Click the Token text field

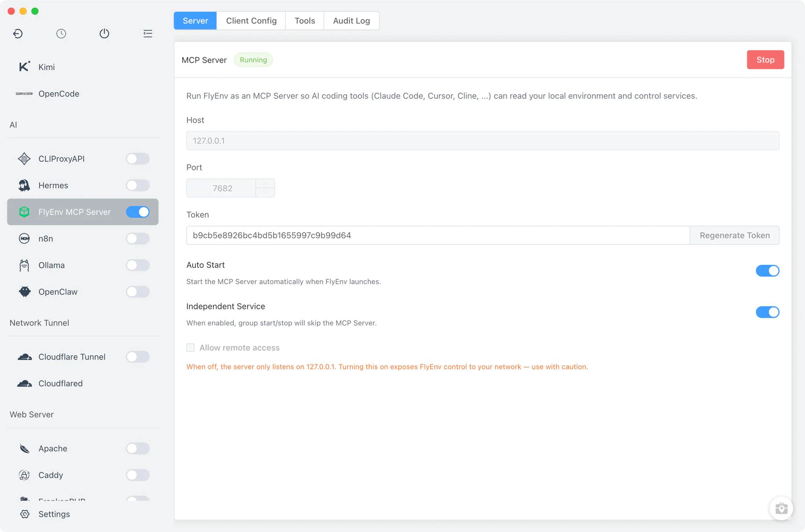pyautogui.click(x=438, y=235)
